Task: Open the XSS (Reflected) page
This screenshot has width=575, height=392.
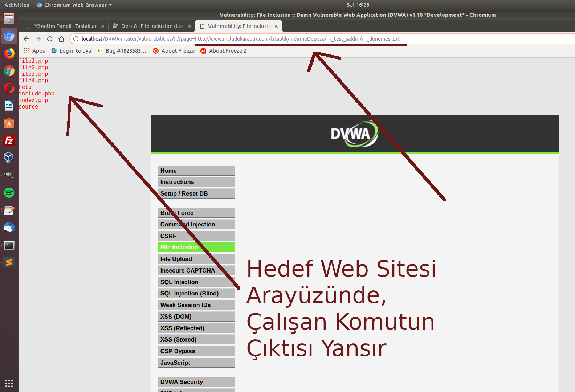Action: [196, 328]
